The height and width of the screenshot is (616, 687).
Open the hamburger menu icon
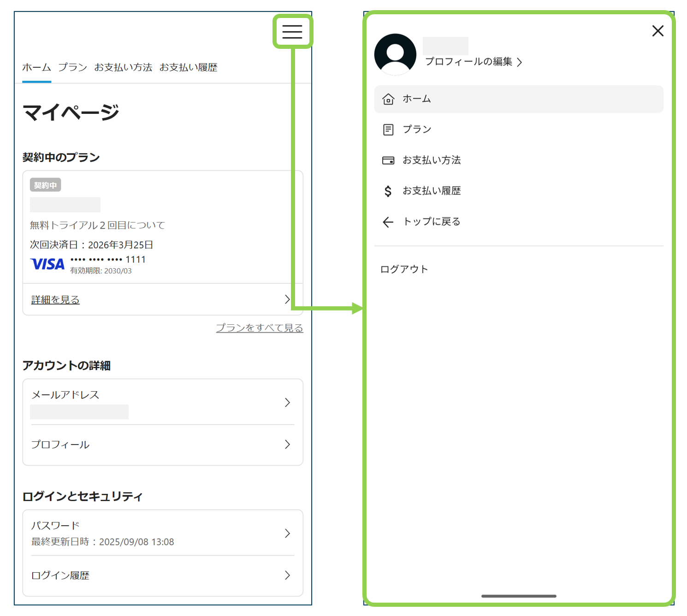point(292,31)
